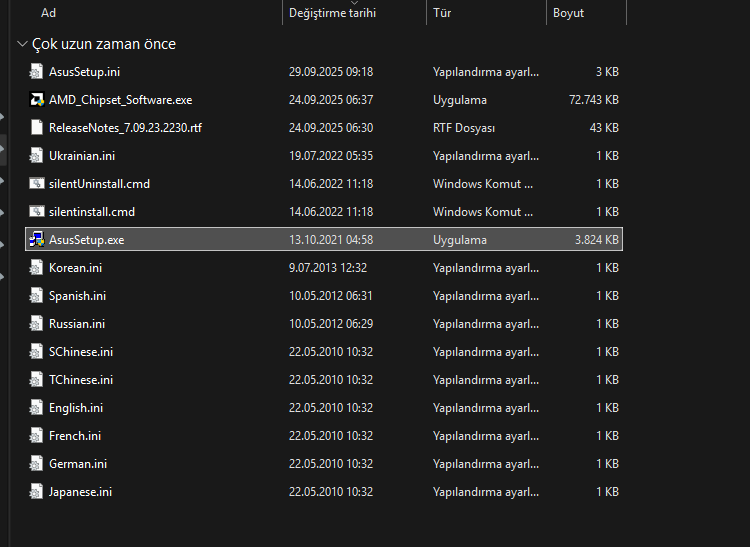Click the AMD_Chipset_Software.exe AMD icon
The height and width of the screenshot is (547, 750).
[36, 99]
